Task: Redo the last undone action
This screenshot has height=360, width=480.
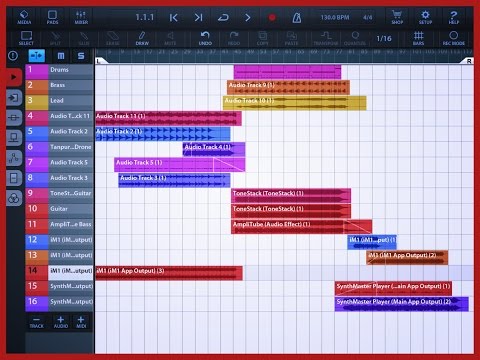Action: (234, 38)
